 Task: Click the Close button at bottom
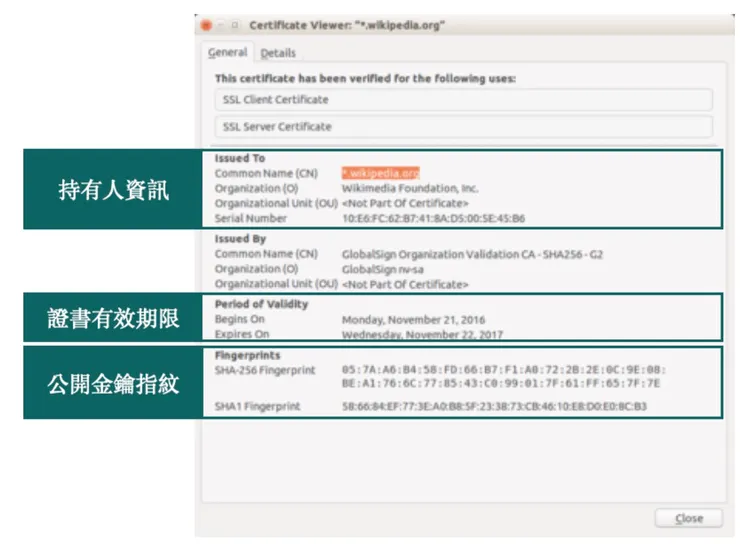coord(689,519)
